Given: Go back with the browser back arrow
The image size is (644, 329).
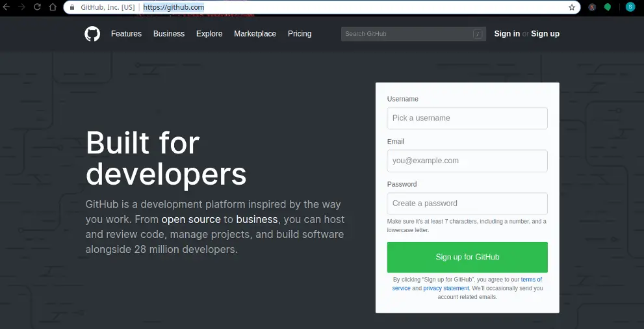Looking at the screenshot, I should click(6, 7).
